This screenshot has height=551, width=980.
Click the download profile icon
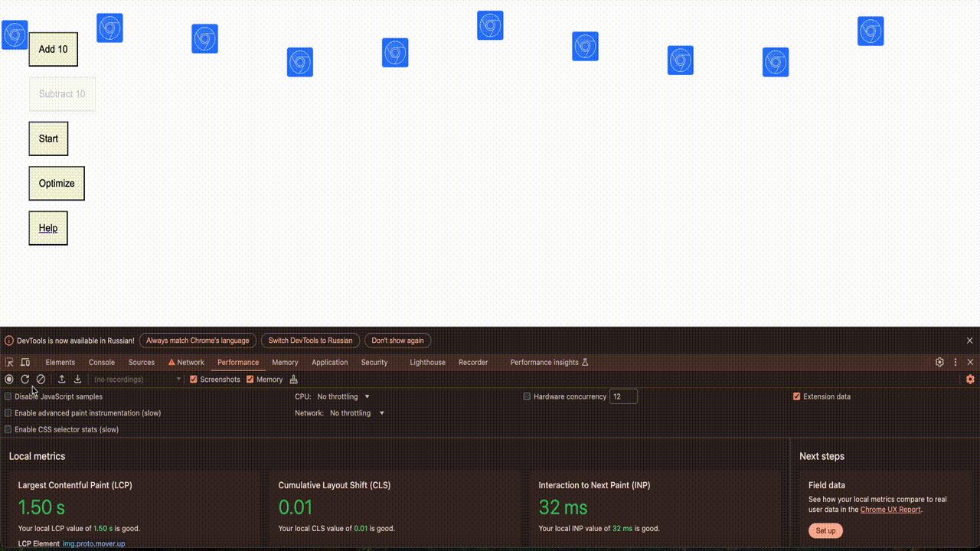tap(77, 380)
